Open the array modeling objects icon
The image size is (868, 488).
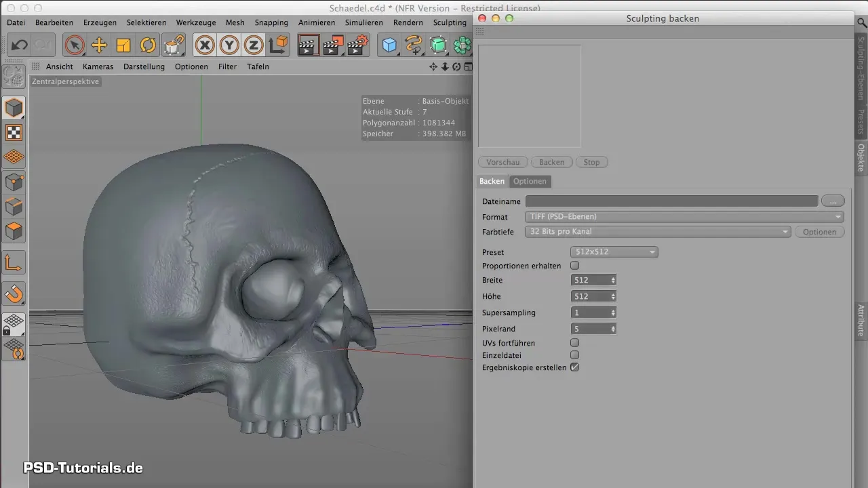point(462,45)
